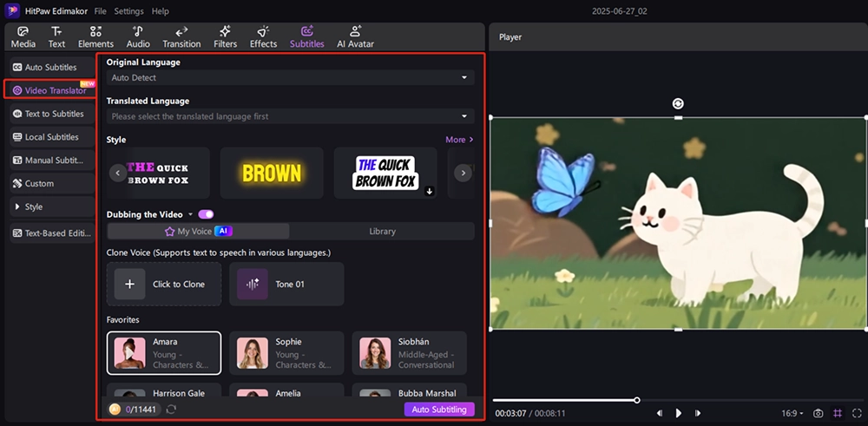
Task: Expand Dubbing the Video arrow
Action: 190,214
